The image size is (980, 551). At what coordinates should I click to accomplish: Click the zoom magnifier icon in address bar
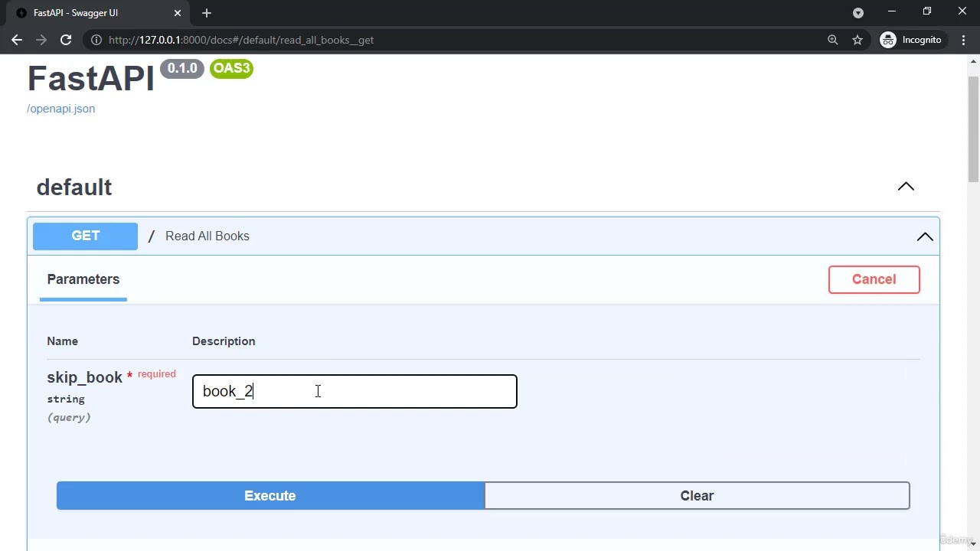pos(833,40)
